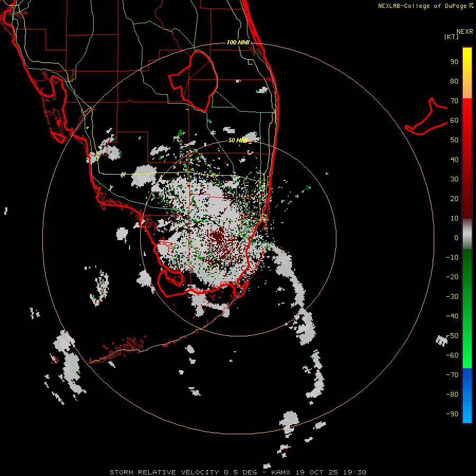Click the red island outline east of Florida
This screenshot has width=476, height=476.
(426, 117)
